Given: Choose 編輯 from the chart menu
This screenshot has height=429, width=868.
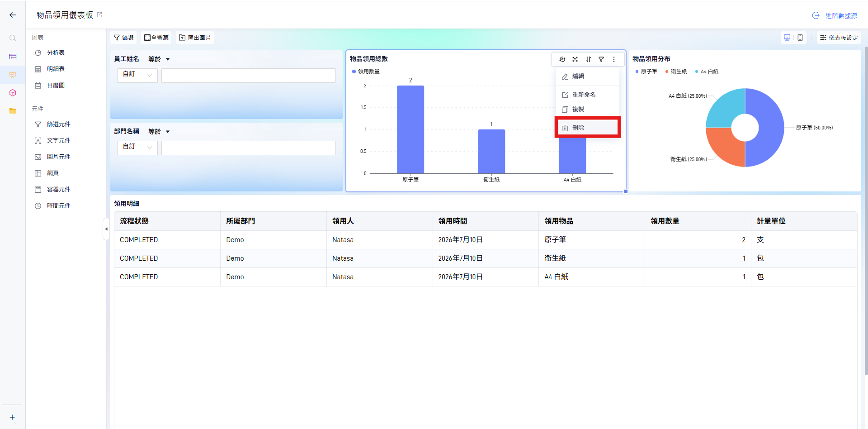Looking at the screenshot, I should point(588,76).
